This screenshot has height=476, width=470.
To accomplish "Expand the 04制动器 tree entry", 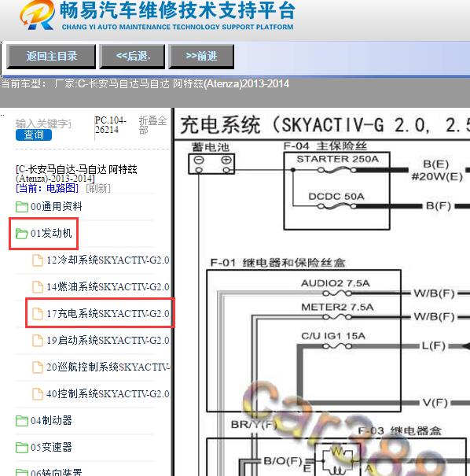I will tap(51, 421).
